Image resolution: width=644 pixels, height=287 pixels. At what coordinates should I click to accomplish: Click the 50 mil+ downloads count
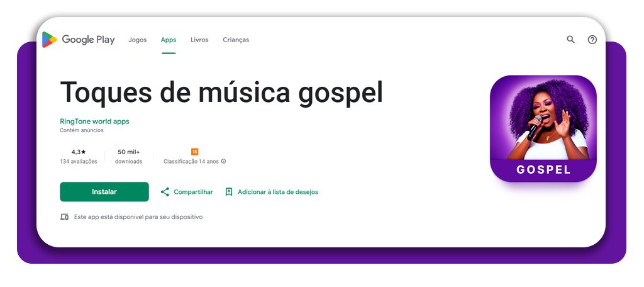coord(128,152)
